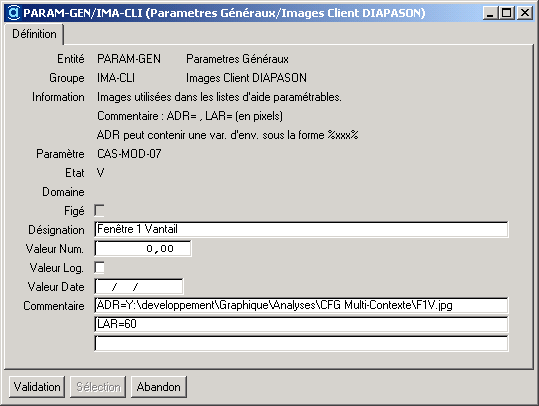The height and width of the screenshot is (406, 539).
Task: Click the Validation button
Action: (37, 387)
